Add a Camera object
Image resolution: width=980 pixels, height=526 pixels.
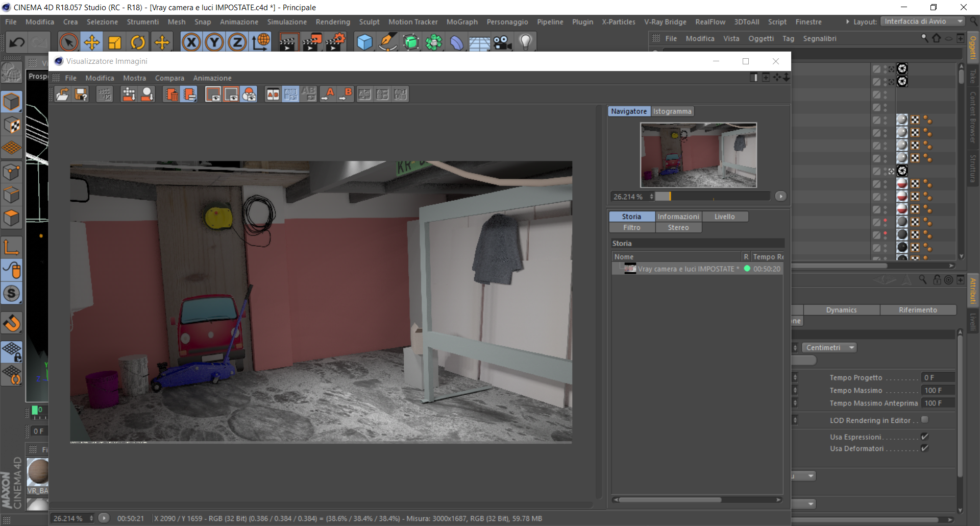tap(503, 42)
